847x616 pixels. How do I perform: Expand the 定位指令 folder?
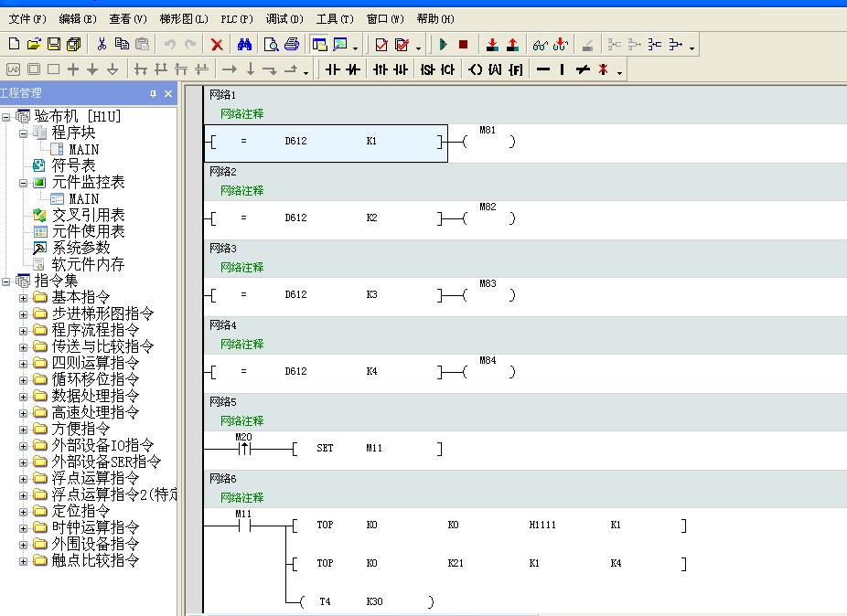(24, 511)
